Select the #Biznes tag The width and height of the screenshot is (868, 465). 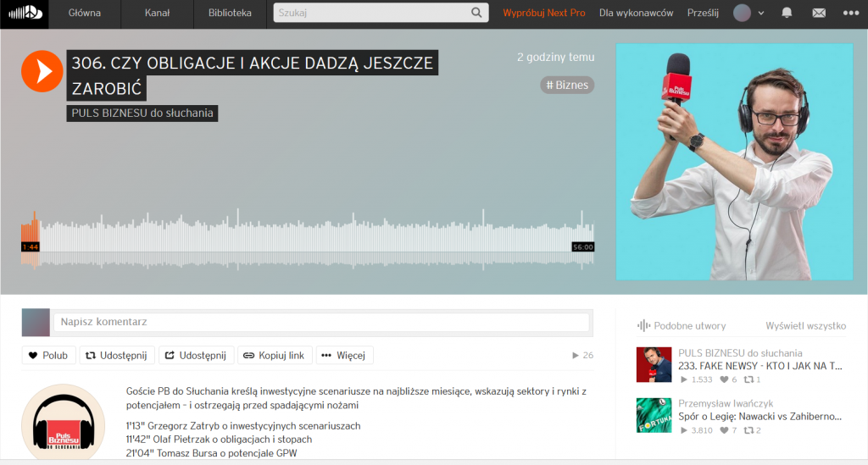(567, 86)
